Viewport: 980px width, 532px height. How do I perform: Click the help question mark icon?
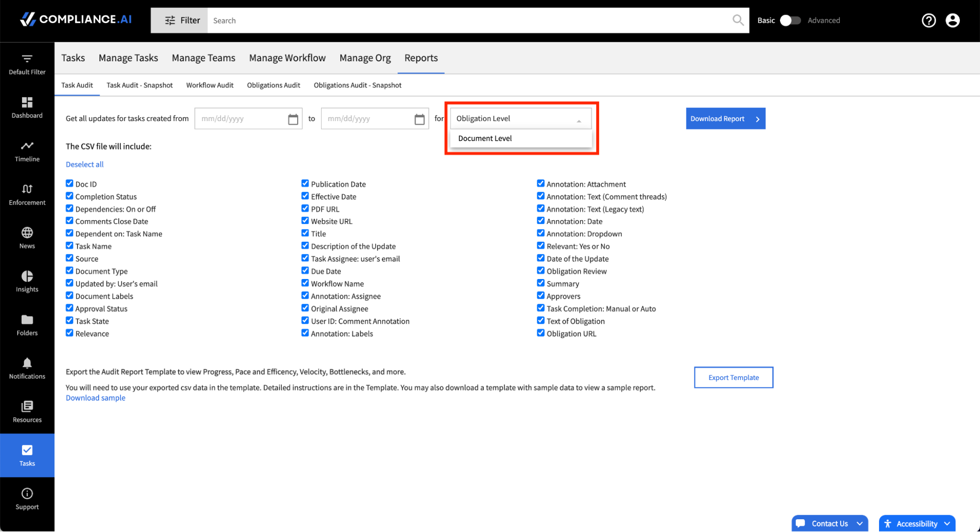929,20
